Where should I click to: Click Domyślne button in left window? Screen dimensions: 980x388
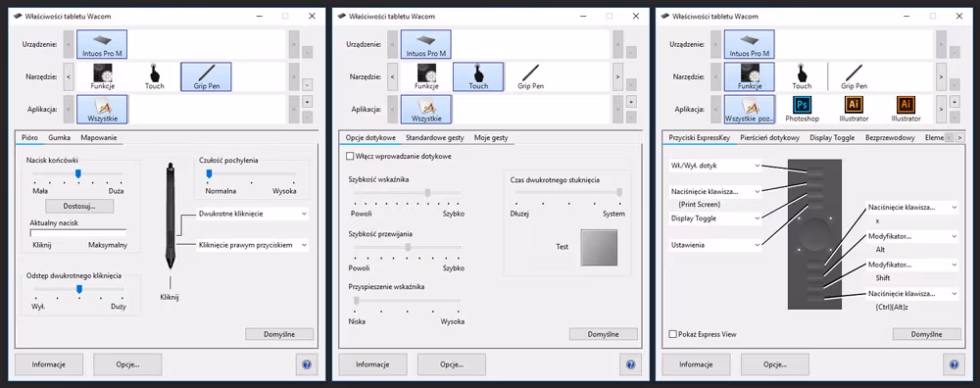tap(279, 334)
